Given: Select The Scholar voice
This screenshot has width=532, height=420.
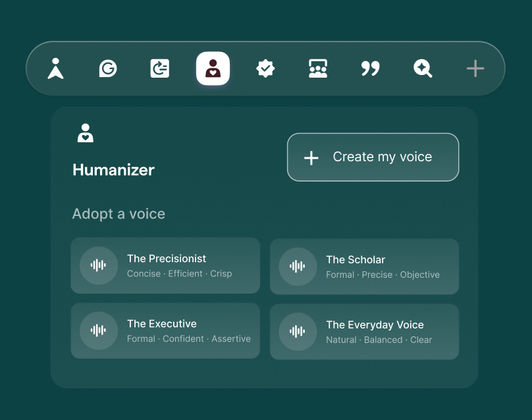Looking at the screenshot, I should pos(364,267).
